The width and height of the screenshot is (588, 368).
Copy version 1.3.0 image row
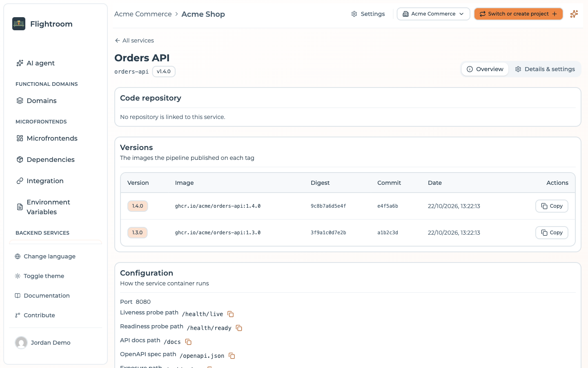(x=552, y=233)
